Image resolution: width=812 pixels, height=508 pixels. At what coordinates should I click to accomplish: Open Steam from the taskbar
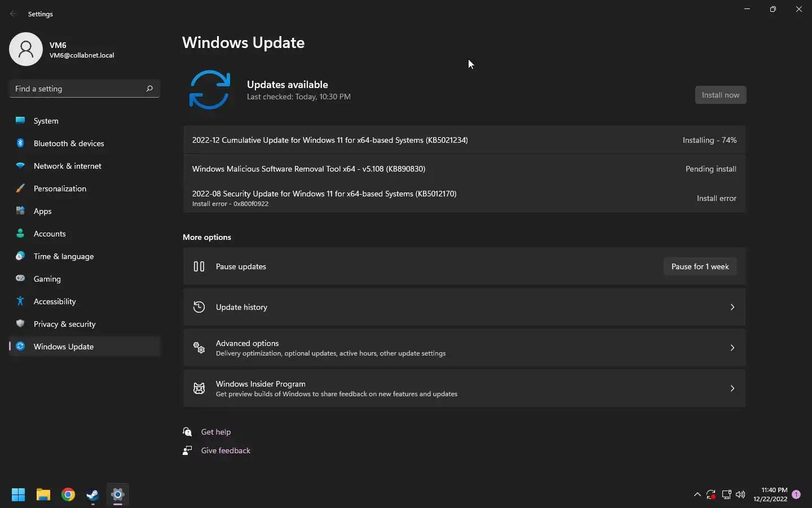pyautogui.click(x=93, y=495)
